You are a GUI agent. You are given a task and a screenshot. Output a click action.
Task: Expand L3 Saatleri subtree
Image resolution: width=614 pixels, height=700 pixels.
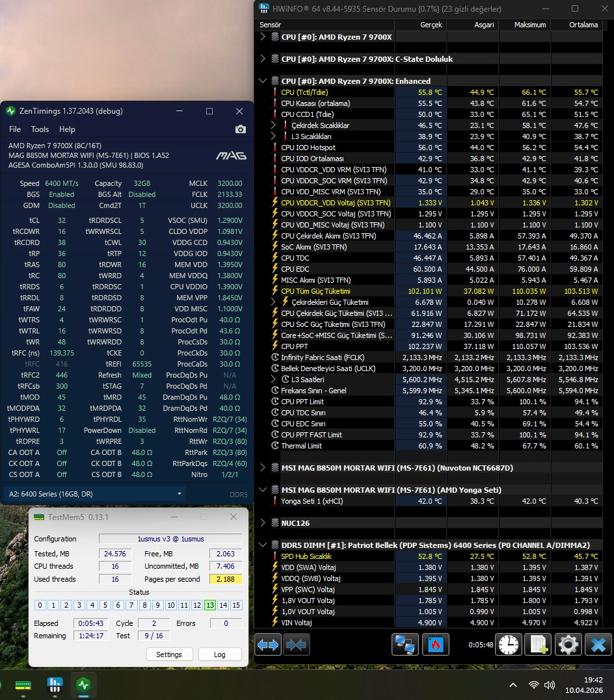273,380
